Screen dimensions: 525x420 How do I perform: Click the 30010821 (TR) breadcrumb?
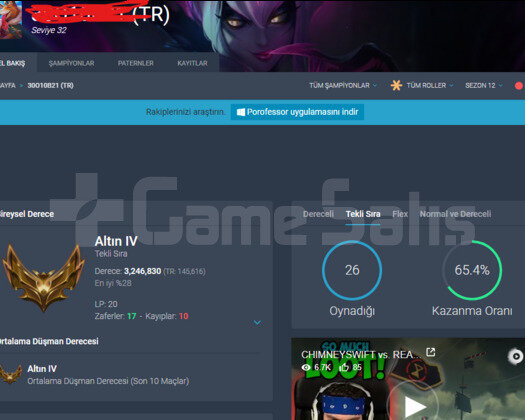coord(51,85)
